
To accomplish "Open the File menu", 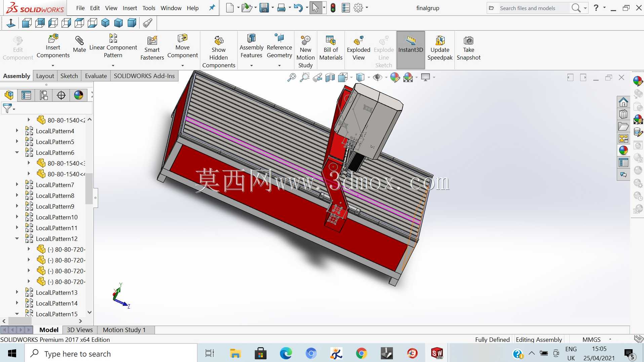I will tap(80, 8).
